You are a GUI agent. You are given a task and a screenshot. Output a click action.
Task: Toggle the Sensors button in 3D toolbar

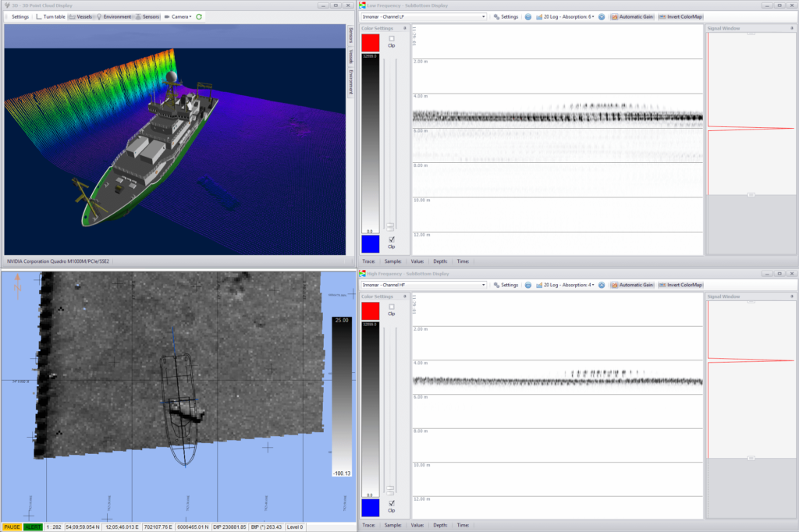(x=147, y=17)
